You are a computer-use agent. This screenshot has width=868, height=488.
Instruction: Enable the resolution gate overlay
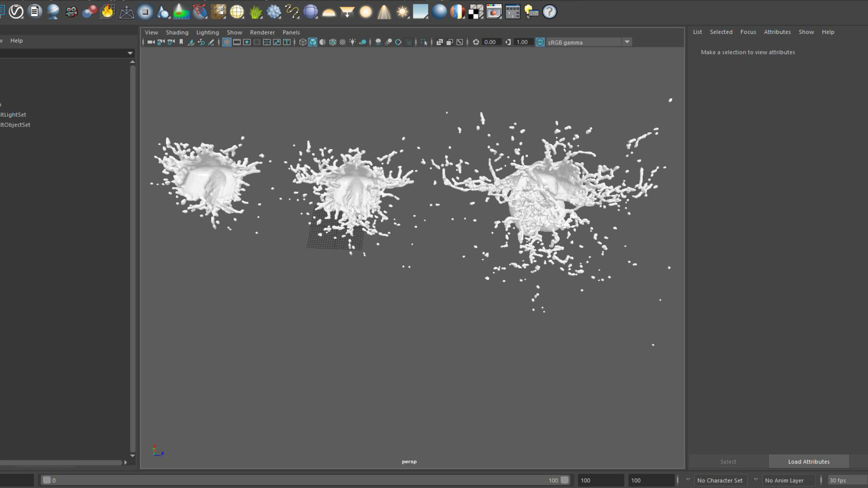[x=247, y=42]
